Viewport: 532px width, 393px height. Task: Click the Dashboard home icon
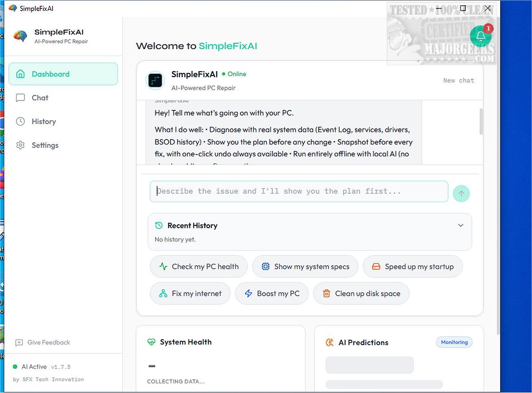pos(20,74)
